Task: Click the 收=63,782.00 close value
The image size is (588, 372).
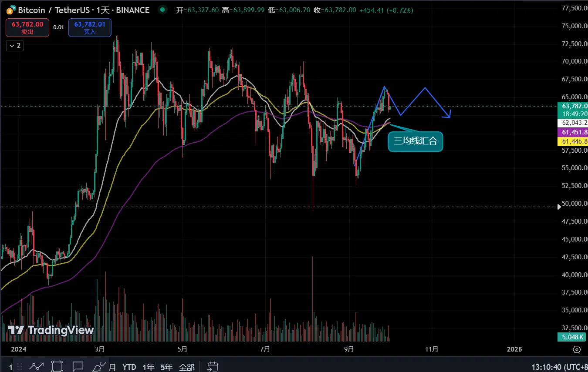Action: (335, 10)
